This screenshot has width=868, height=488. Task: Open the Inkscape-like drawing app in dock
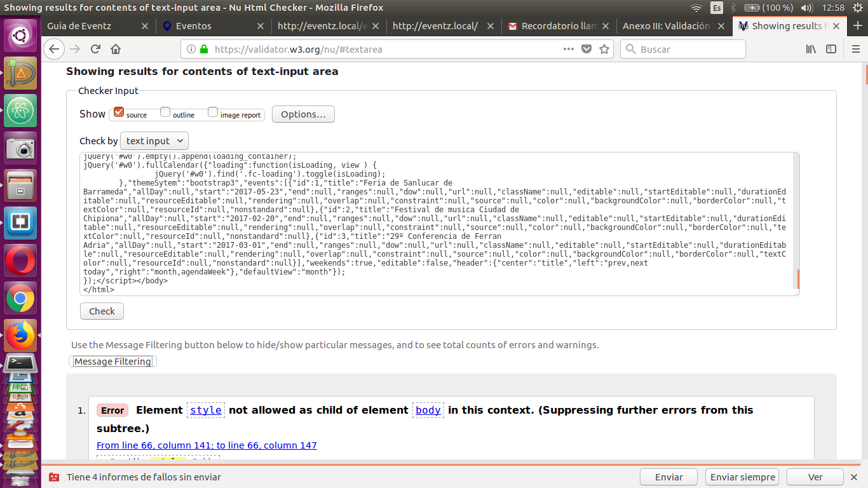click(21, 73)
